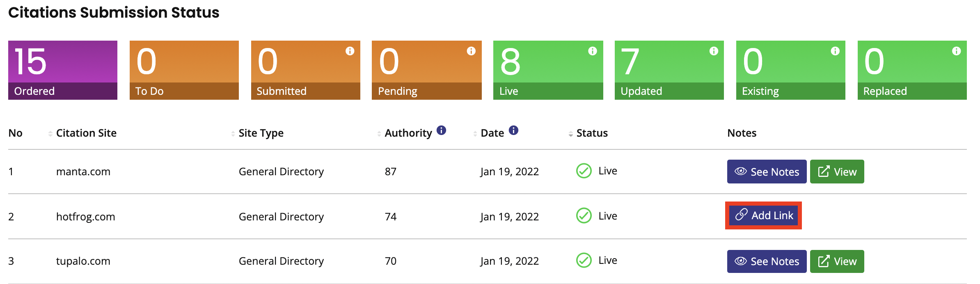Screen dimensions: 980x284
Task: Open See Notes for manta.com
Action: (767, 172)
